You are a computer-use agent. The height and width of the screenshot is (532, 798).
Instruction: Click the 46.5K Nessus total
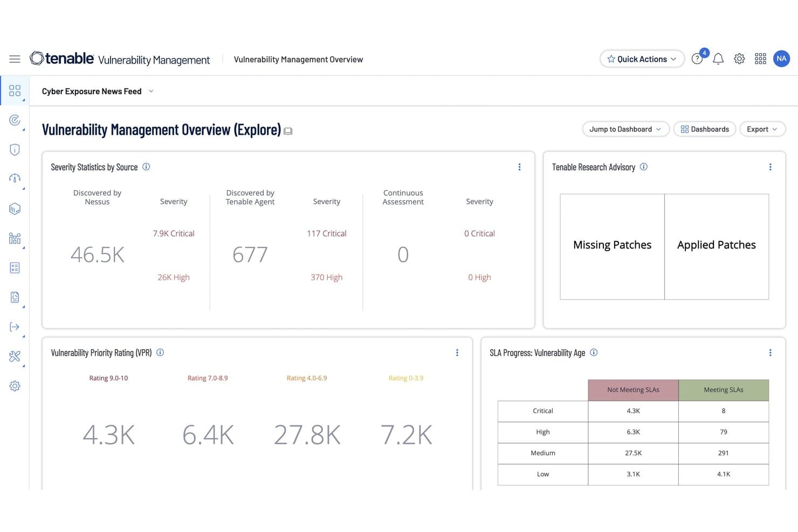click(x=97, y=255)
